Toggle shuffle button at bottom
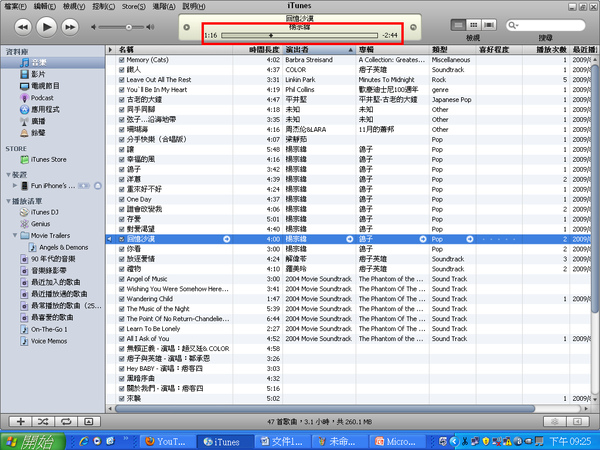 (43, 422)
